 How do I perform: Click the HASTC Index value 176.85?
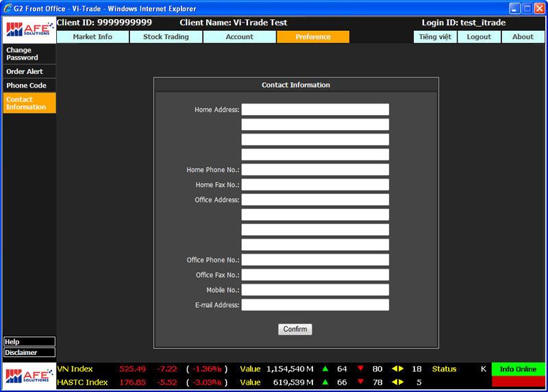pos(132,382)
